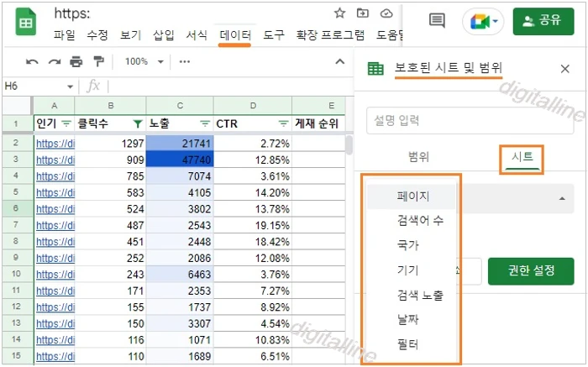Click the vertical scrollbar of the sheet

(349, 144)
